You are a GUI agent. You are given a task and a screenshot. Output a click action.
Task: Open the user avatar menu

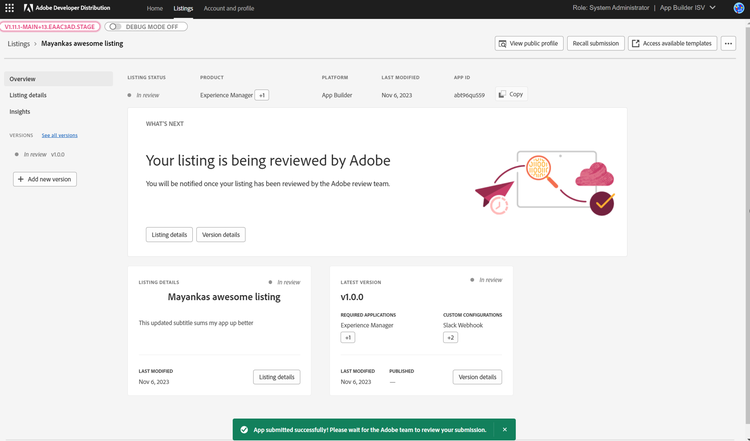[x=739, y=8]
